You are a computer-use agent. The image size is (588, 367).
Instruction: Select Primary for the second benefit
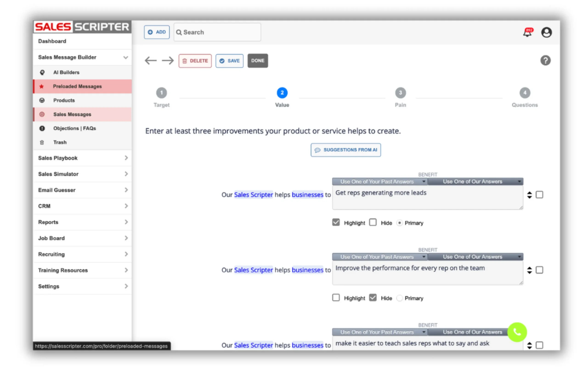399,298
